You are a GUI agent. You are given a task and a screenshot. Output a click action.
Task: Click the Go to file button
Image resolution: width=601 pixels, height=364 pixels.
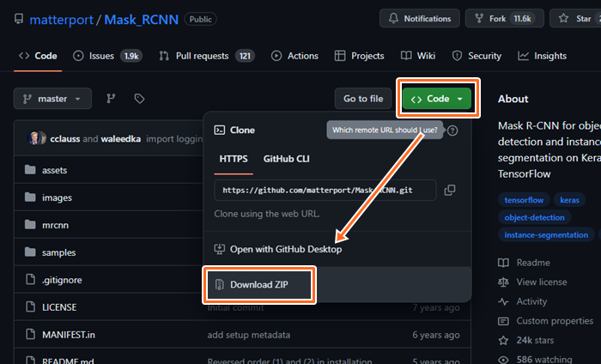point(363,99)
